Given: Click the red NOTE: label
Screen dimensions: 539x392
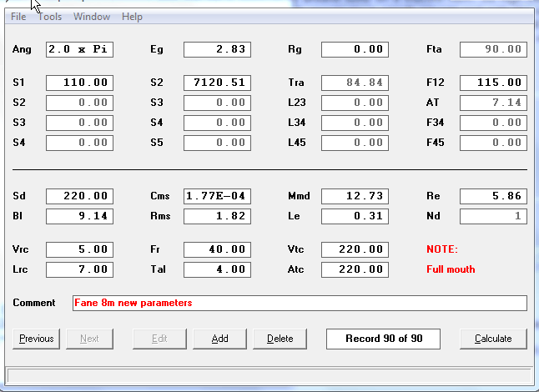Looking at the screenshot, I should click(x=442, y=249).
